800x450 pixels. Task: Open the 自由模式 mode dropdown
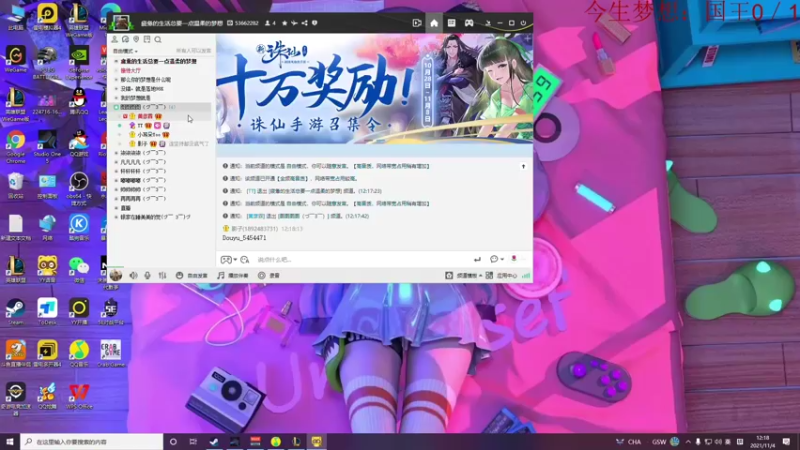tap(125, 51)
